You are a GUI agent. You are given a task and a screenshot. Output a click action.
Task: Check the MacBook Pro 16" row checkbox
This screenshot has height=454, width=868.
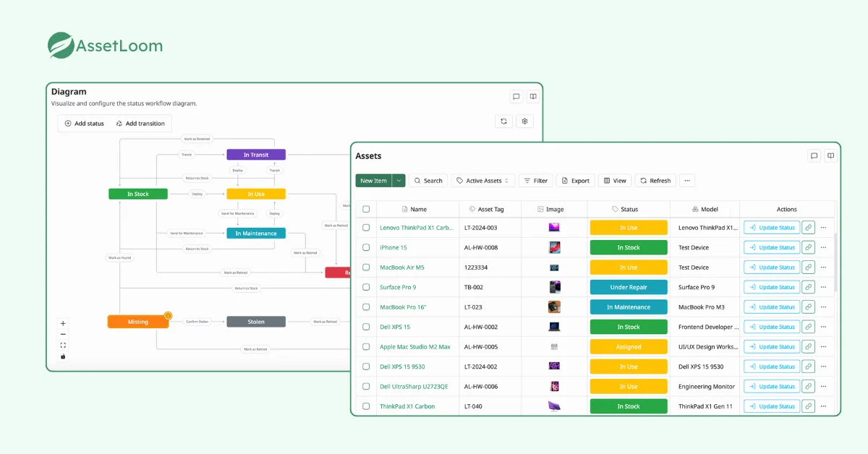click(x=366, y=307)
